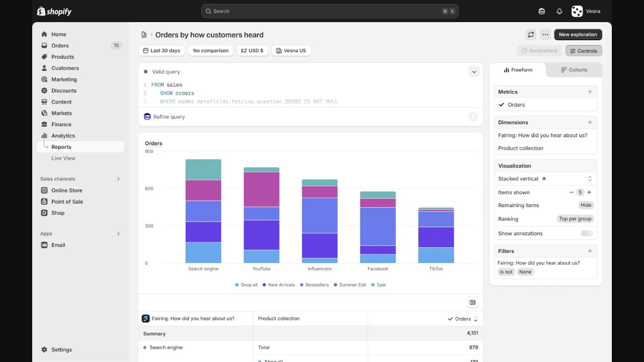Click the Search input field
Image resolution: width=644 pixels, height=362 pixels.
[x=330, y=11]
